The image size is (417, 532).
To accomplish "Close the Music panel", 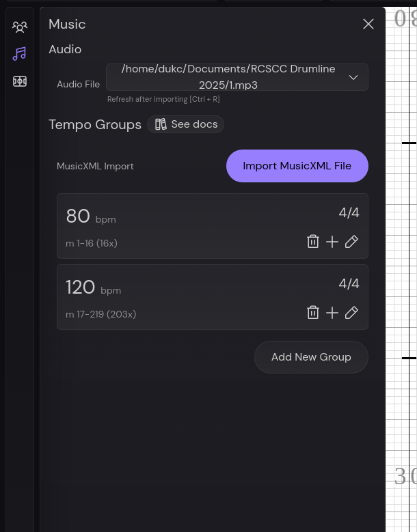I will coord(368,25).
